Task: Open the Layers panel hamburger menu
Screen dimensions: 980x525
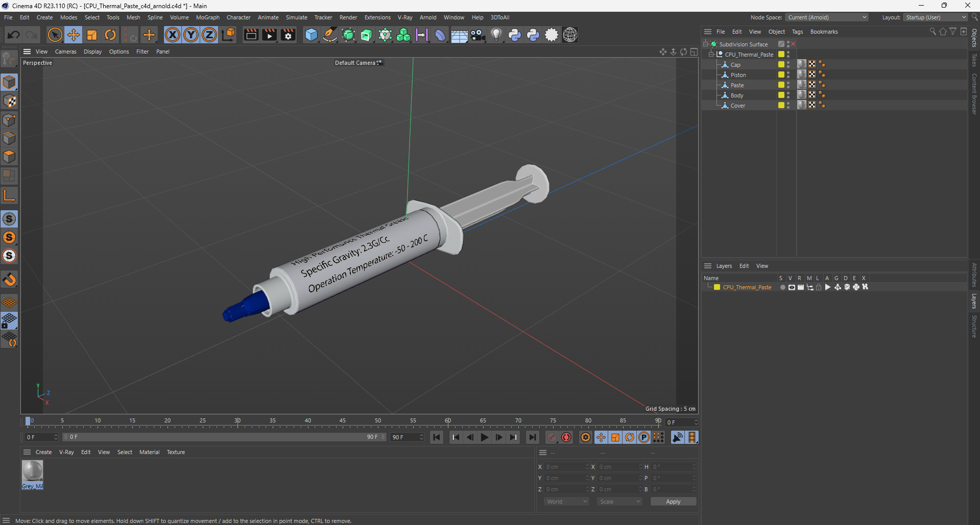Action: coord(708,266)
